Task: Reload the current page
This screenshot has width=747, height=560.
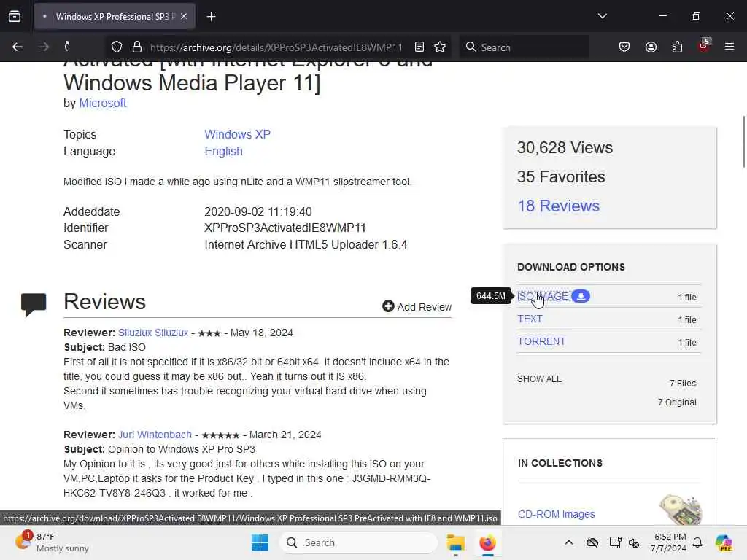Action: [x=68, y=47]
